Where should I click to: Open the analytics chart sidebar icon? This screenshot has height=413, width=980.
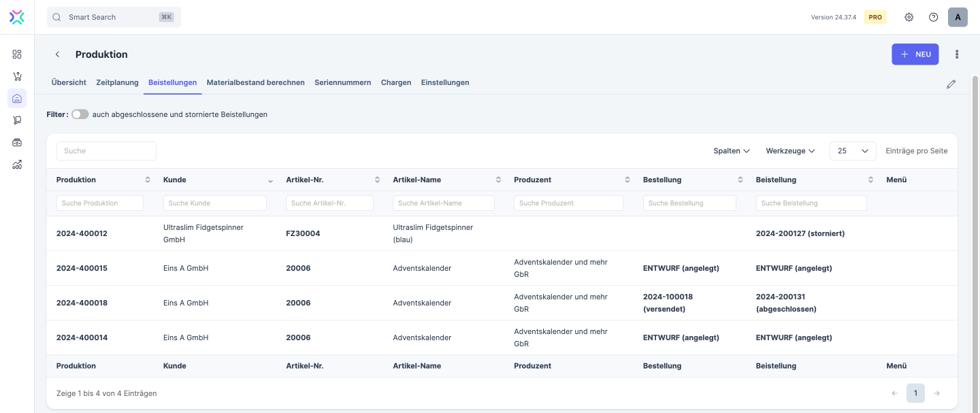(x=17, y=164)
